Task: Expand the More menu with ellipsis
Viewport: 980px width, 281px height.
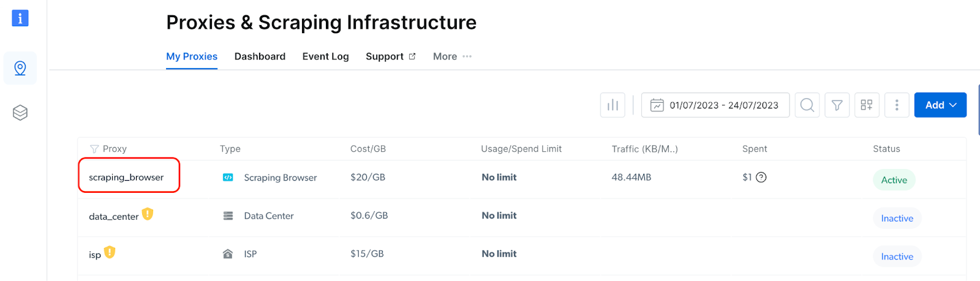Action: pos(452,56)
